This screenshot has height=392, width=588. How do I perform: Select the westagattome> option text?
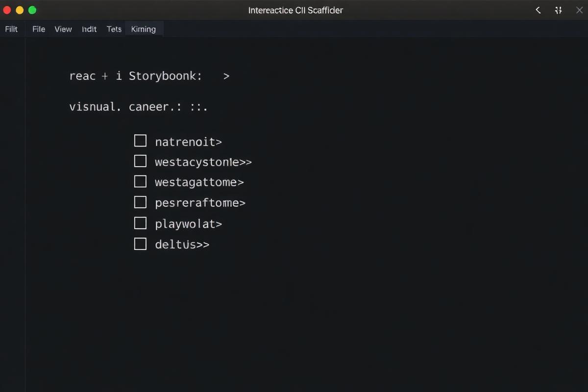pos(199,183)
